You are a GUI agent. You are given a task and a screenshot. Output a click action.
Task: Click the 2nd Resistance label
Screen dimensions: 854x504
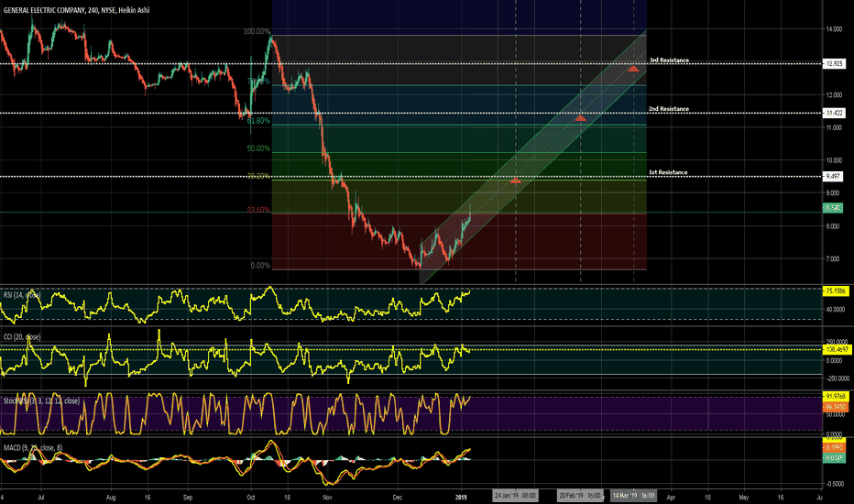tap(668, 108)
